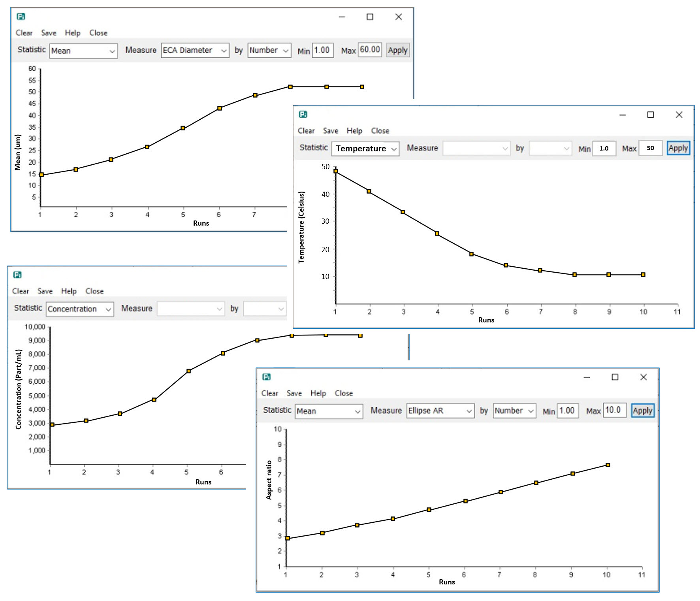
Task: Open the empty Measure dropdown in Temperature window
Action: click(x=476, y=149)
